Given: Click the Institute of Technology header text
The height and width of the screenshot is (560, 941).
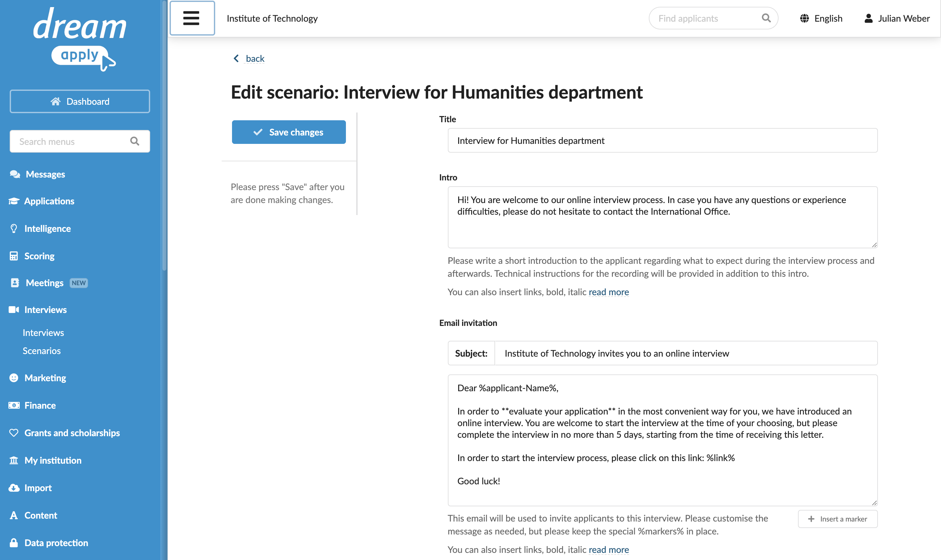Looking at the screenshot, I should [x=272, y=18].
